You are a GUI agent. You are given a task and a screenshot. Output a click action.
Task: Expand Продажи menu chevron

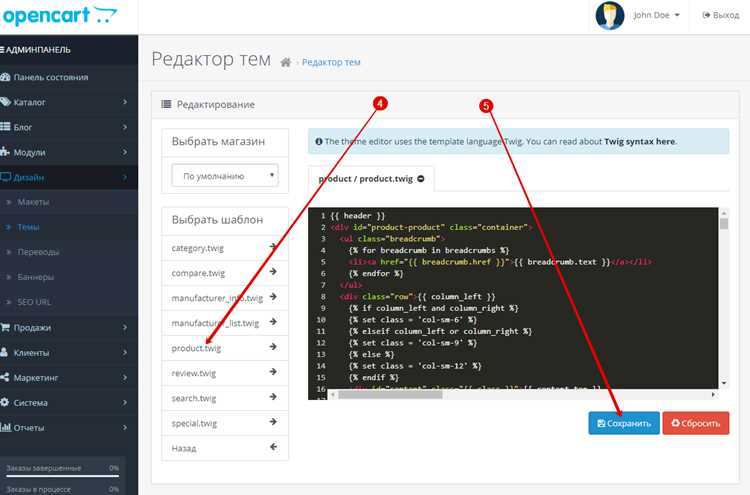[125, 328]
